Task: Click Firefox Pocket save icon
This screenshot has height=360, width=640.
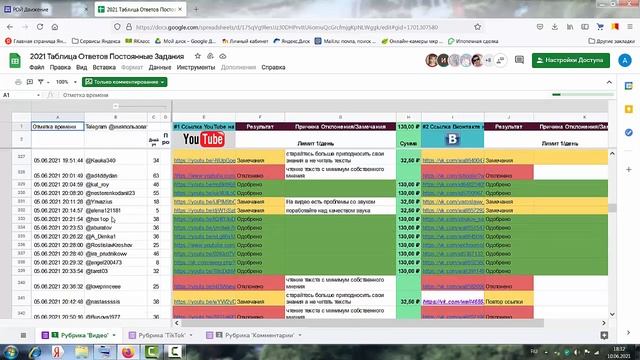Action: [x=540, y=27]
